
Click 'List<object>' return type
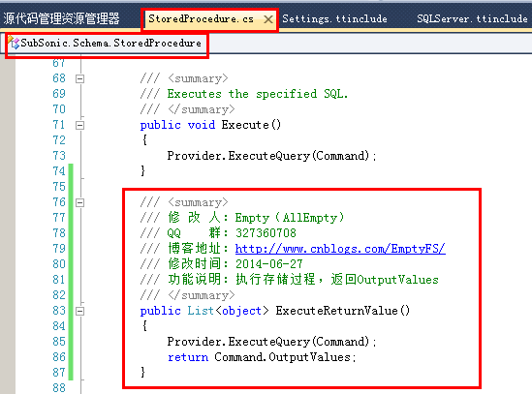(228, 311)
